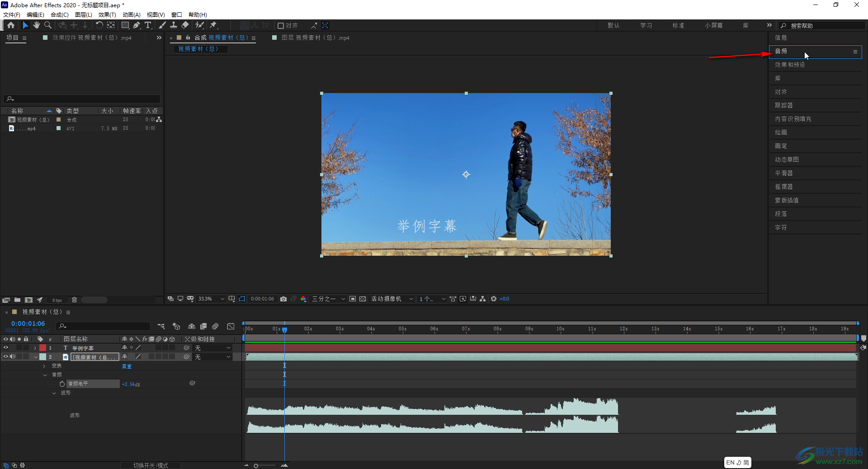The image size is (868, 469).
Task: Select the Rectangle shape tool
Action: coord(125,25)
